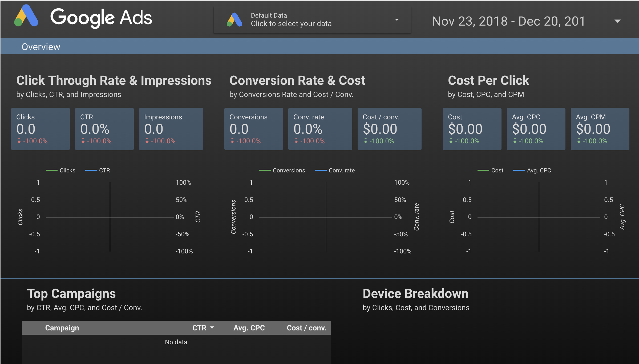This screenshot has height=364, width=639.
Task: Click the Avg. CPC axis label on chart
Action: pos(622,217)
